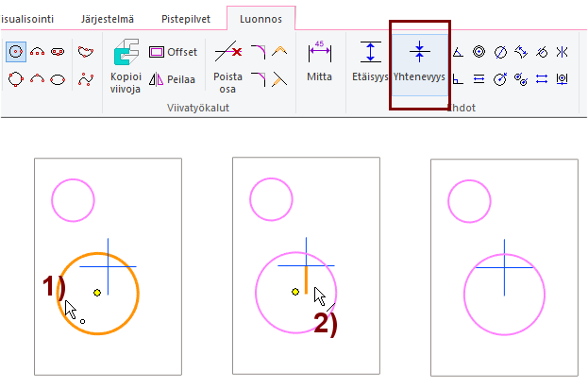Click the upper rounded corner fillet icon
Screen dimensions: 588x389
(x=259, y=52)
